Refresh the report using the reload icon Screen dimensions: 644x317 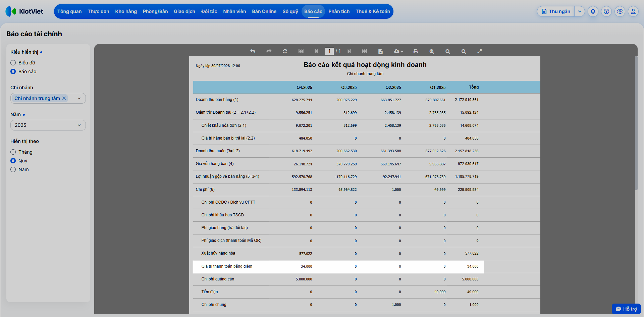285,51
